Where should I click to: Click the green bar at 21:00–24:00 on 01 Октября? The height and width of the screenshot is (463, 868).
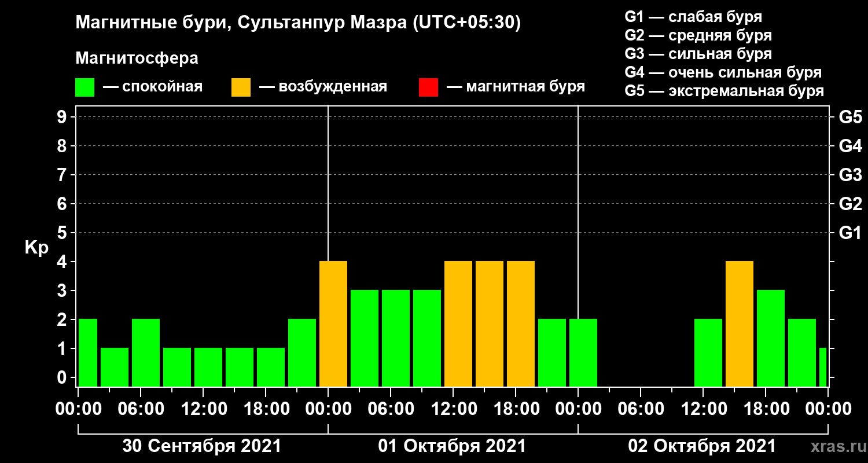pyautogui.click(x=552, y=352)
